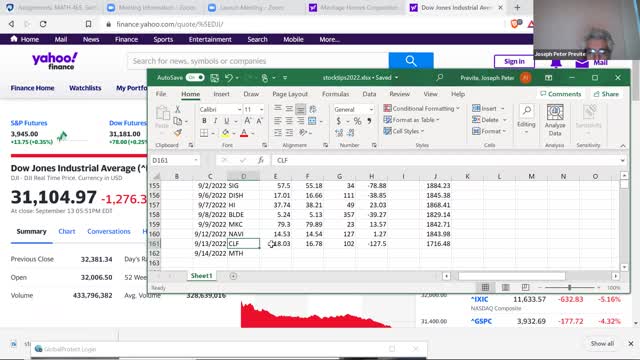
Task: Open the File menu in Excel
Action: 161,94
